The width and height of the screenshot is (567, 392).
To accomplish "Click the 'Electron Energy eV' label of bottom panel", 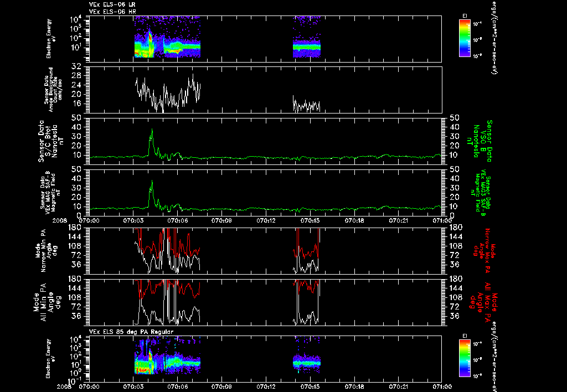I will 51,359.
